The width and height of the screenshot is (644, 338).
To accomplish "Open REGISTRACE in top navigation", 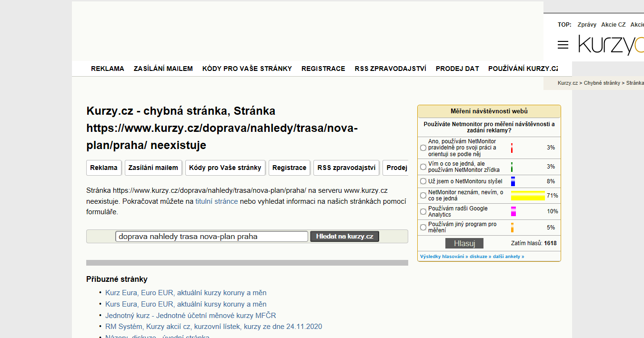I will click(323, 69).
